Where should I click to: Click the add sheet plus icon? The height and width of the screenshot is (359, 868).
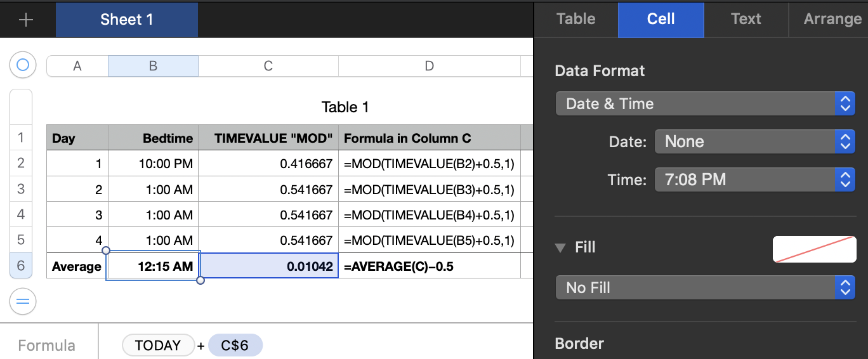click(x=26, y=20)
